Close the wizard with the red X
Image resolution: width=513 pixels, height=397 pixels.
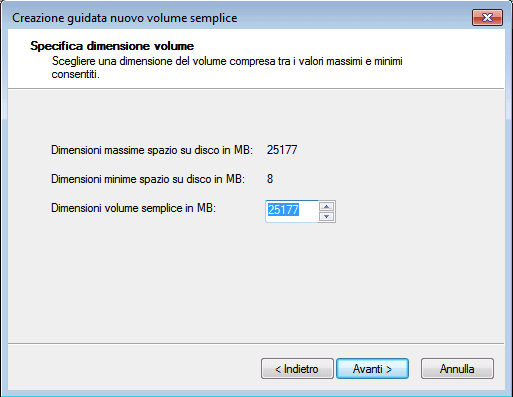click(487, 17)
